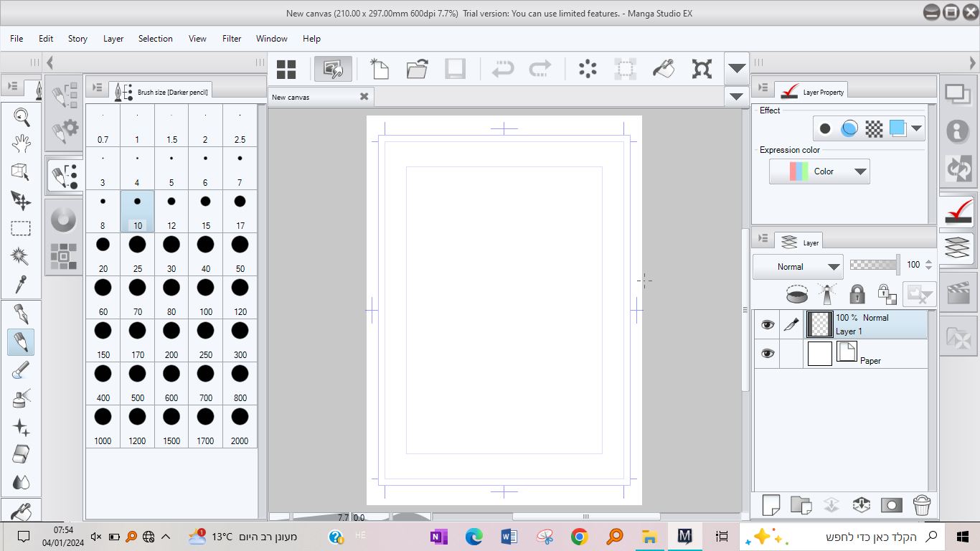Select brush size 100
Screen dimensions: 980x551
[206, 297]
